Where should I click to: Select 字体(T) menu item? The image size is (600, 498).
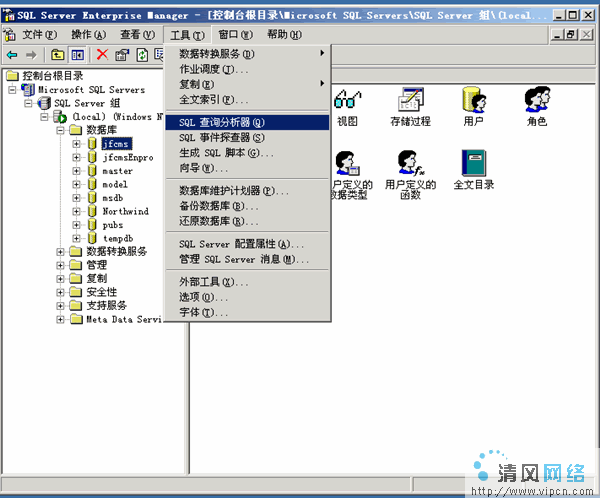247,313
